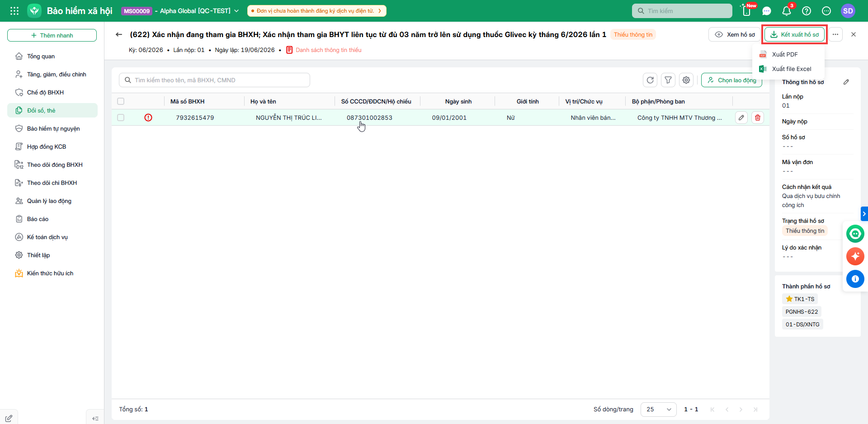Go back with the left arrow icon
The height and width of the screenshot is (424, 868).
click(119, 34)
